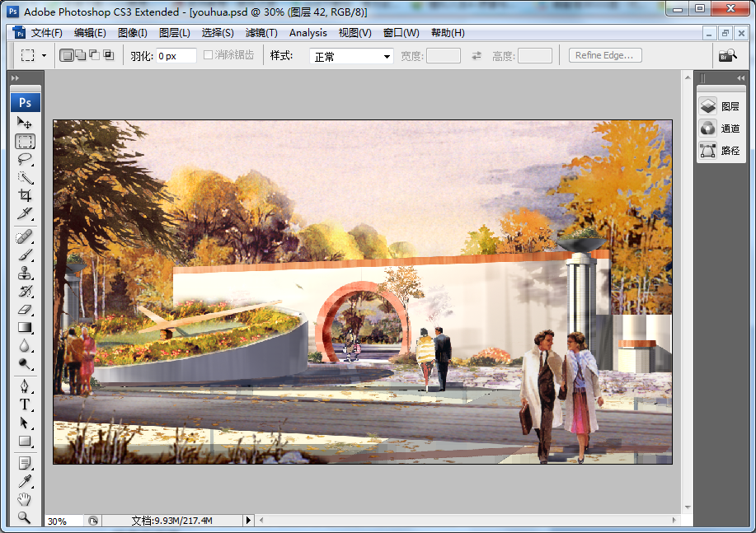Open the 样式 style dropdown
This screenshot has width=756, height=533.
pos(351,56)
